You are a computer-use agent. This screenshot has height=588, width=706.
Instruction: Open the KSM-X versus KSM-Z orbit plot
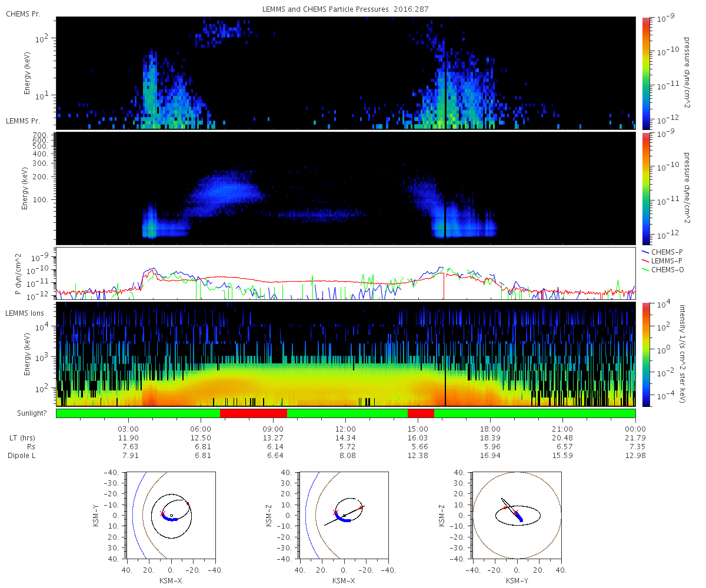click(344, 515)
